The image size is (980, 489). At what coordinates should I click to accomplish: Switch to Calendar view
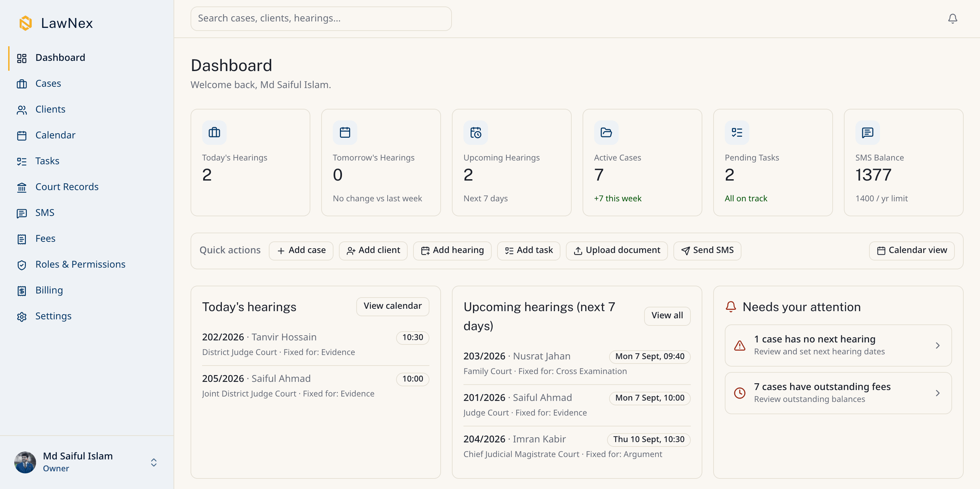click(x=912, y=251)
